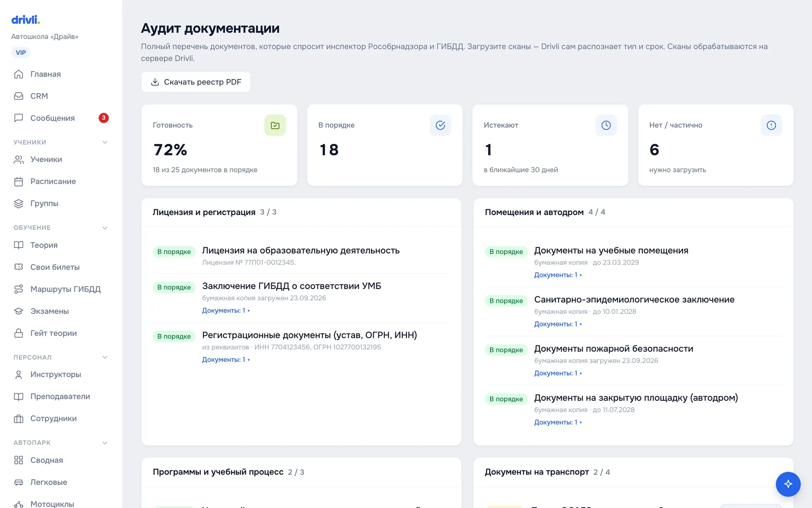Click the Нет / частично 6 summary card
The height and width of the screenshot is (508, 812).
[x=716, y=145]
